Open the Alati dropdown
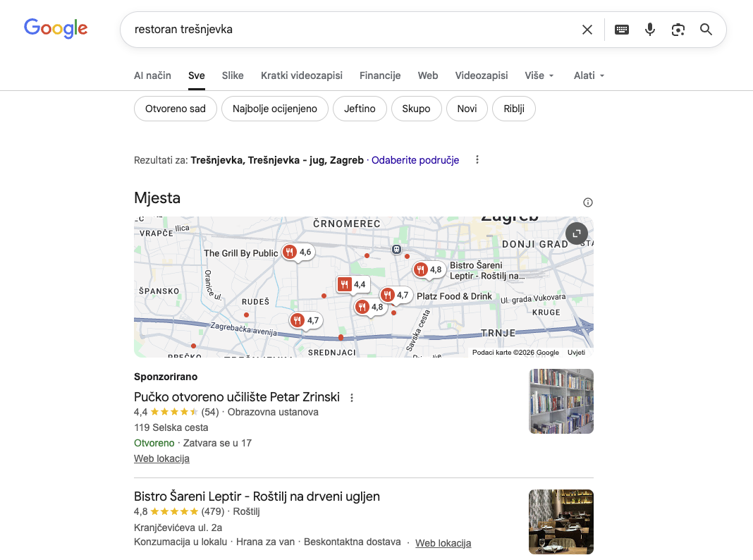The height and width of the screenshot is (560, 753). [589, 75]
